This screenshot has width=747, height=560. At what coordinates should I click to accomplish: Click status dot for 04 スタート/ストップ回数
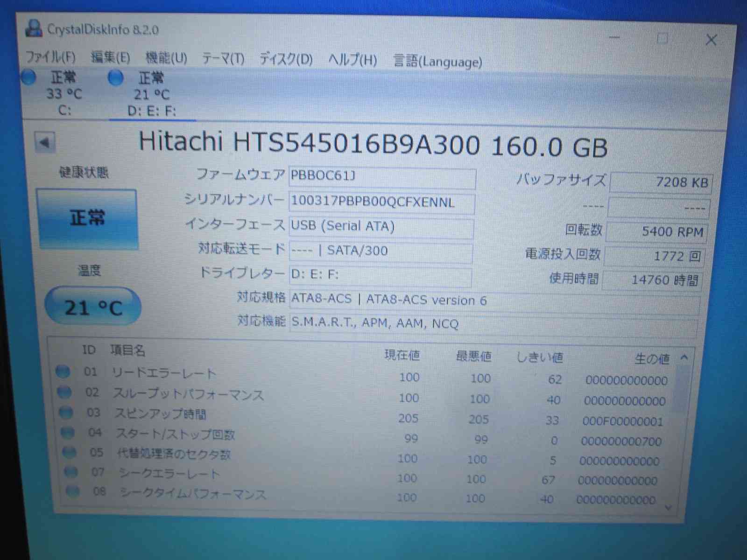(68, 433)
